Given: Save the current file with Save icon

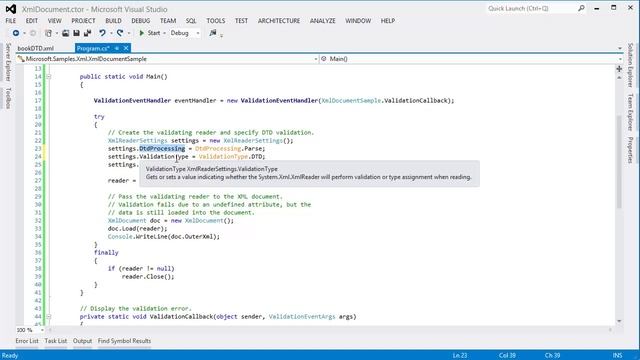Looking at the screenshot, I should (76, 33).
